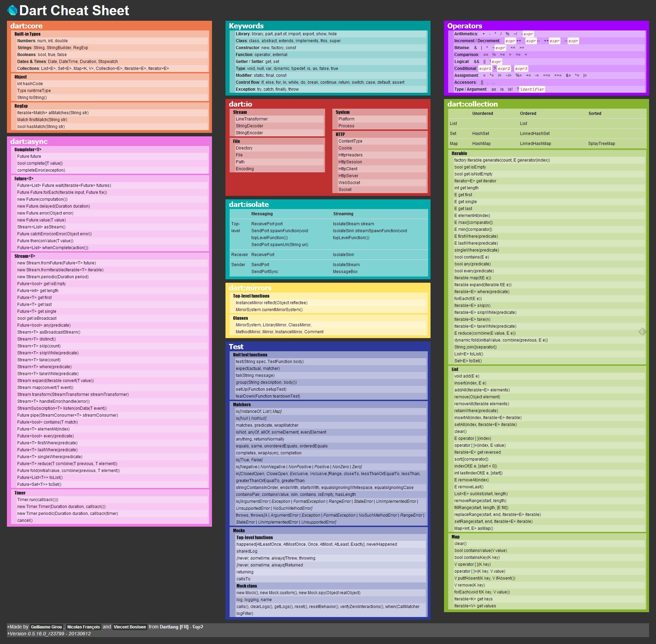Click the dart:mirrors section header
656x644 pixels.
coord(250,288)
